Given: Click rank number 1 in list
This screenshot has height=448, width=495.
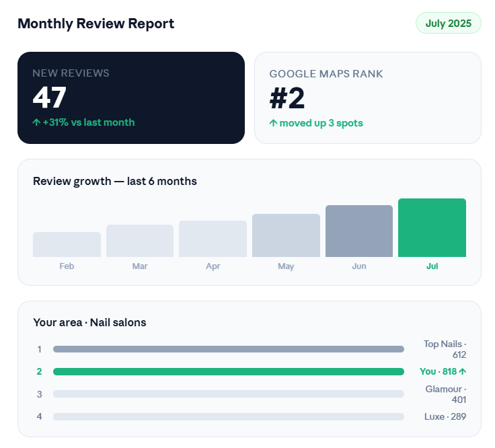Looking at the screenshot, I should pyautogui.click(x=39, y=349).
